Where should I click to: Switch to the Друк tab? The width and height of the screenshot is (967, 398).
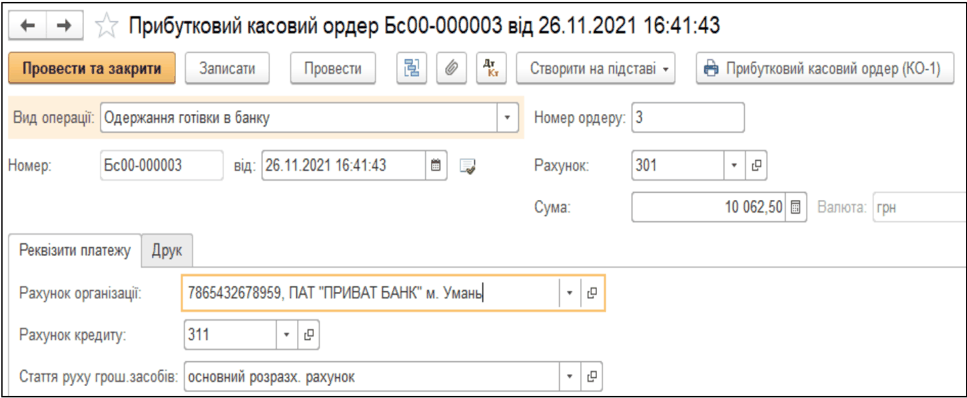click(x=167, y=251)
